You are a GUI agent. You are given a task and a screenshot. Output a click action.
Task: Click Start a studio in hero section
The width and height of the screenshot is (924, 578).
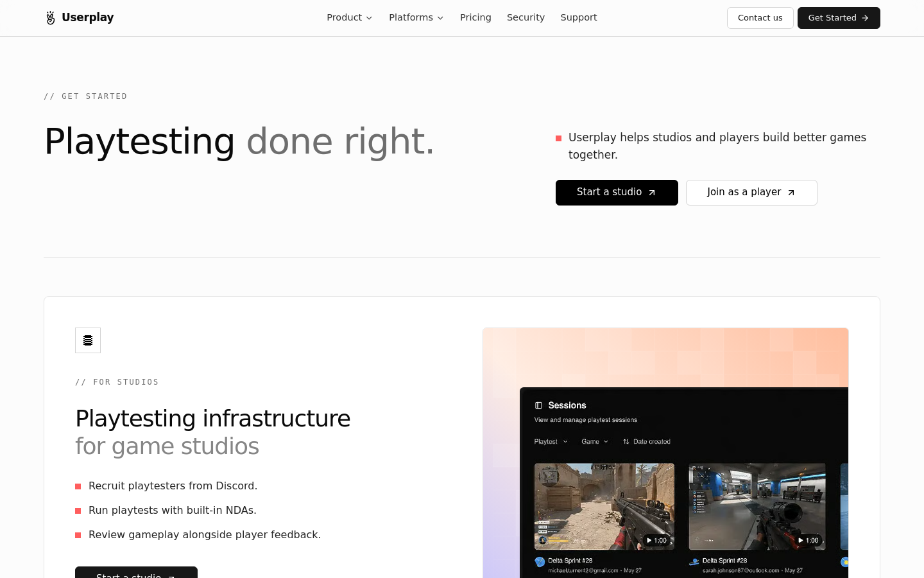pos(617,193)
